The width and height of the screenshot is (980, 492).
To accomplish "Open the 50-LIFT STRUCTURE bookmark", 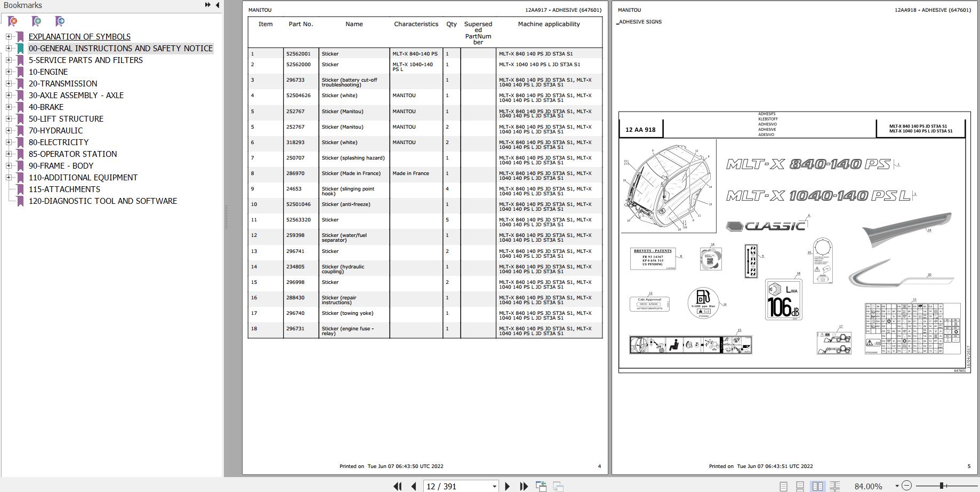I will (x=66, y=119).
